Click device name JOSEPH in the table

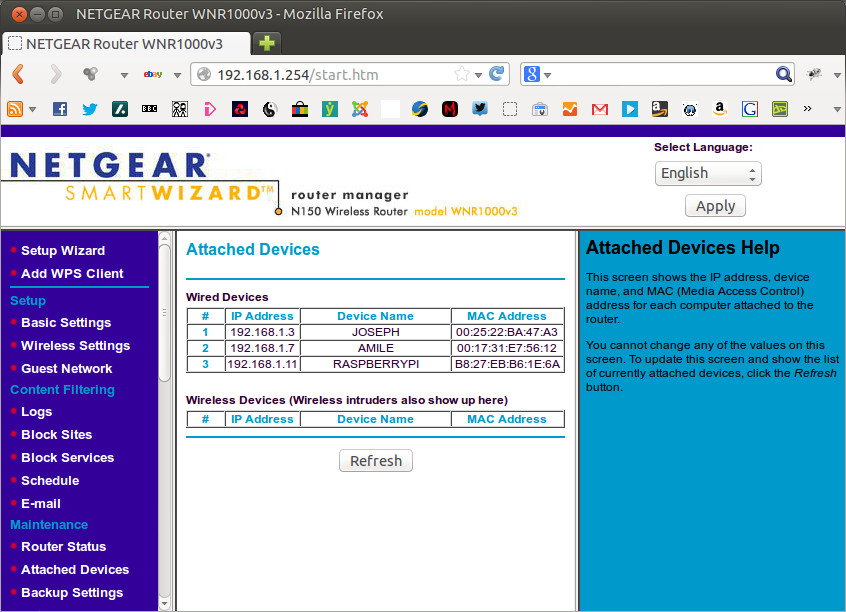tap(376, 332)
